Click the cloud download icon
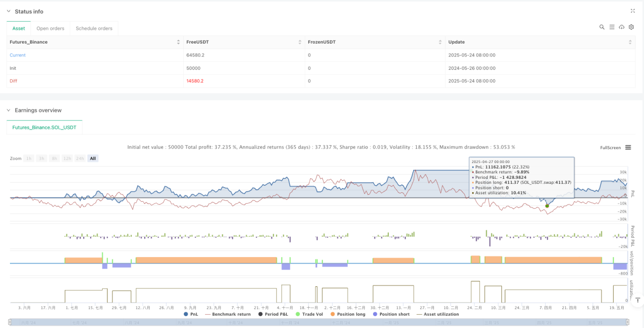The height and width of the screenshot is (328, 644). tap(622, 27)
